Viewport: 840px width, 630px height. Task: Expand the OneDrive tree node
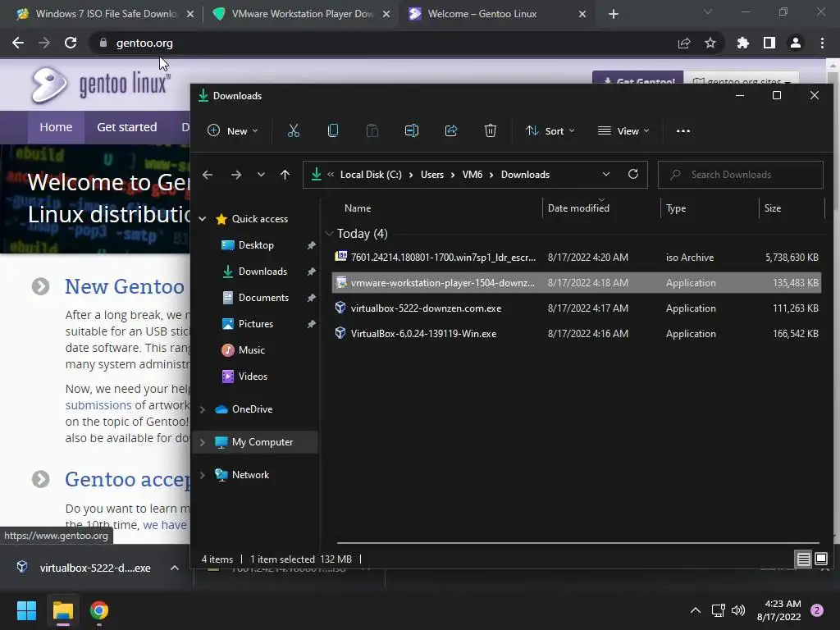(203, 409)
